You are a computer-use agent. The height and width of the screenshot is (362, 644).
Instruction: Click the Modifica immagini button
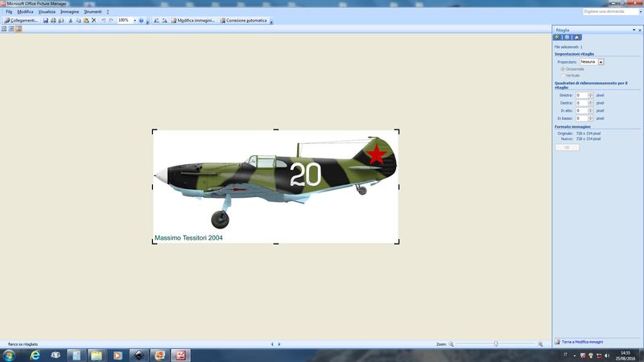(193, 20)
